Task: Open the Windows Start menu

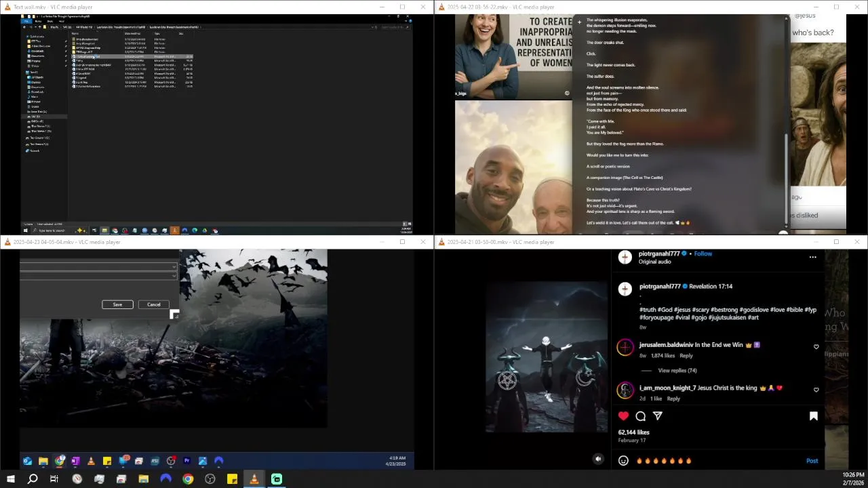Action: click(x=10, y=479)
